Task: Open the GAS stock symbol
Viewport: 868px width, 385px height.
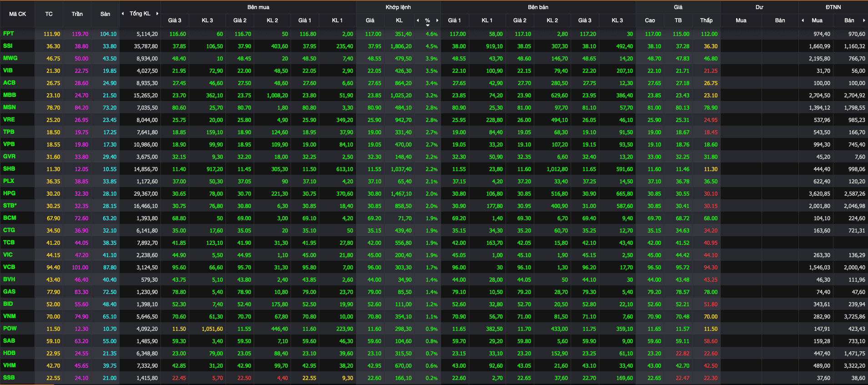Action: pyautogui.click(x=9, y=292)
